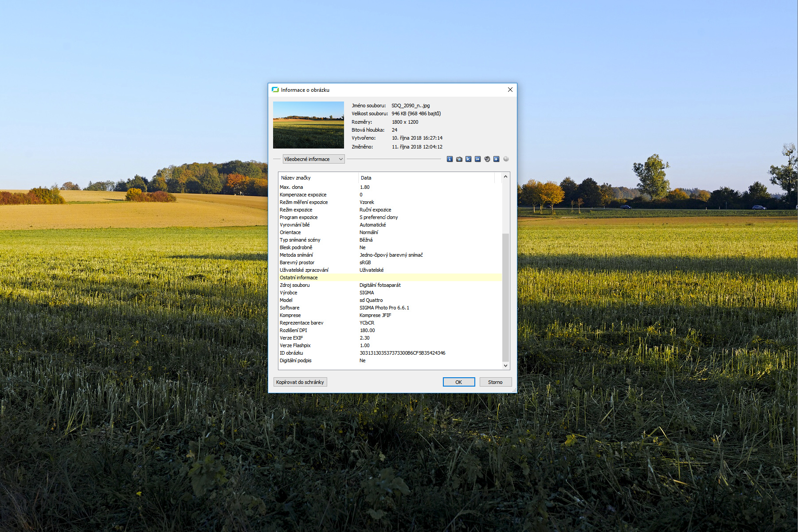Image resolution: width=798 pixels, height=532 pixels.
Task: Open the 'Všeobecné informace' dropdown
Action: (x=313, y=159)
